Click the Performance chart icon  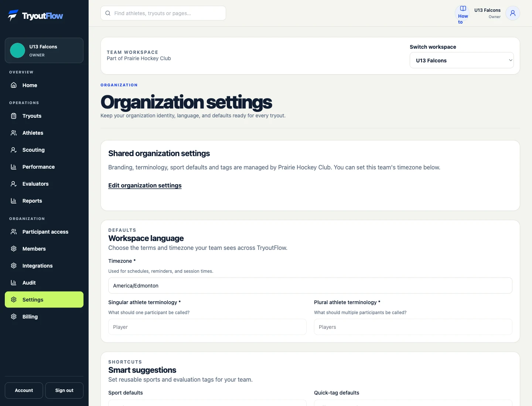[14, 167]
